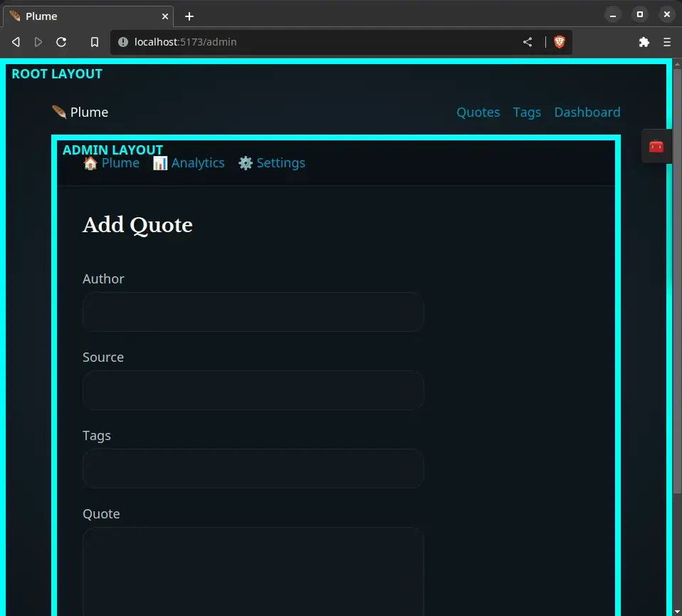Click the ADMIN LAYOUT label
This screenshot has width=682, height=616.
tap(112, 150)
